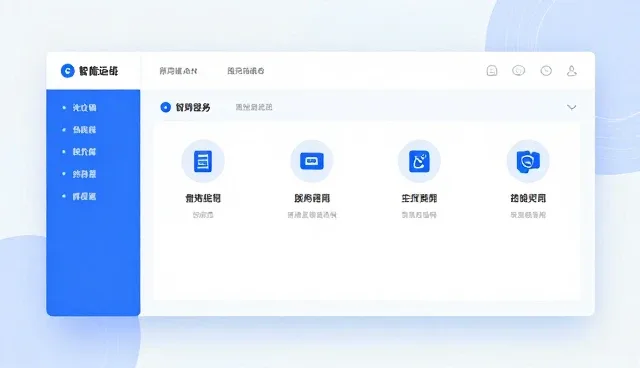Click the bold title under the shield folder icon
640x368 pixels.
tap(528, 198)
